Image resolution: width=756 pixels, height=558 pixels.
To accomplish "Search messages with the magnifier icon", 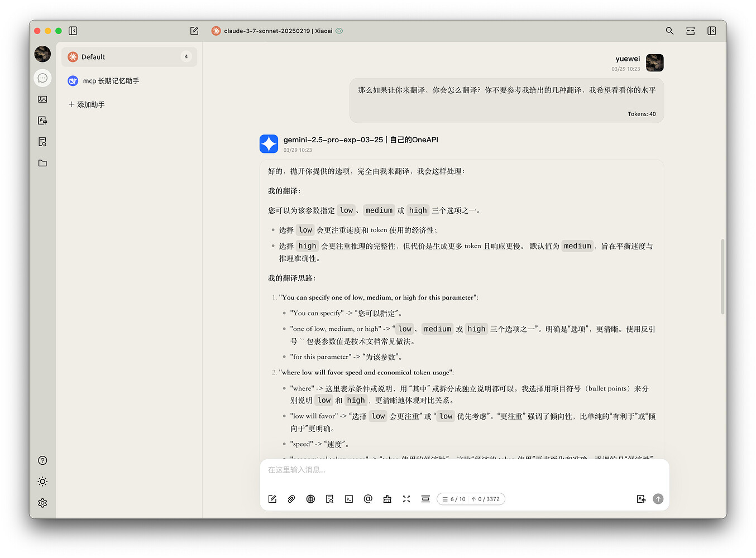I will tap(669, 31).
